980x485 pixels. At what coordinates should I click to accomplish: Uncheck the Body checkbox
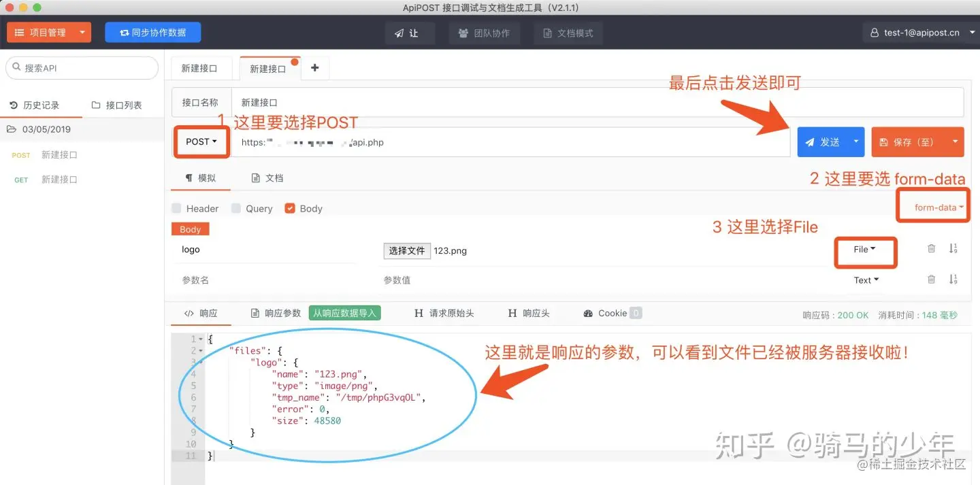point(290,208)
